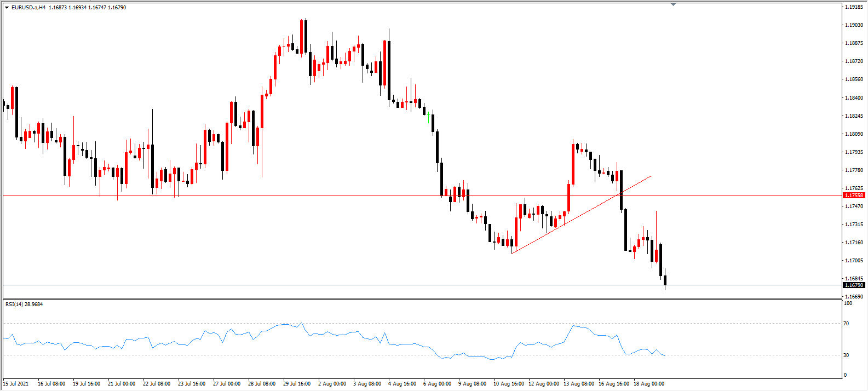
Task: Click the 6 Aug 00:00 time label
Action: click(x=437, y=384)
